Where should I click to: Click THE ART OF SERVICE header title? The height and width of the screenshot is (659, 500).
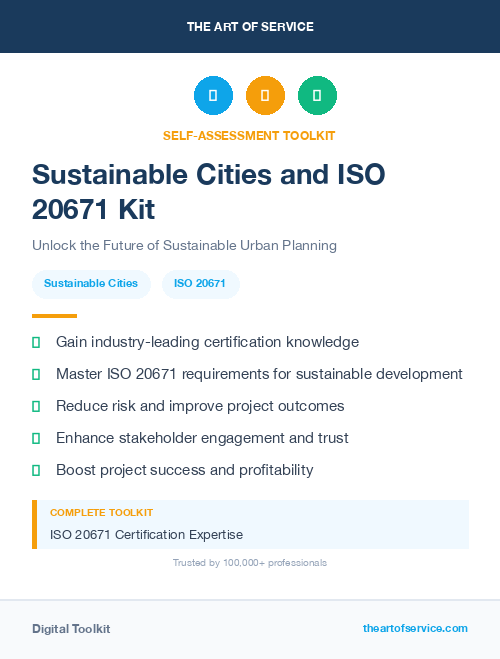coord(250,27)
